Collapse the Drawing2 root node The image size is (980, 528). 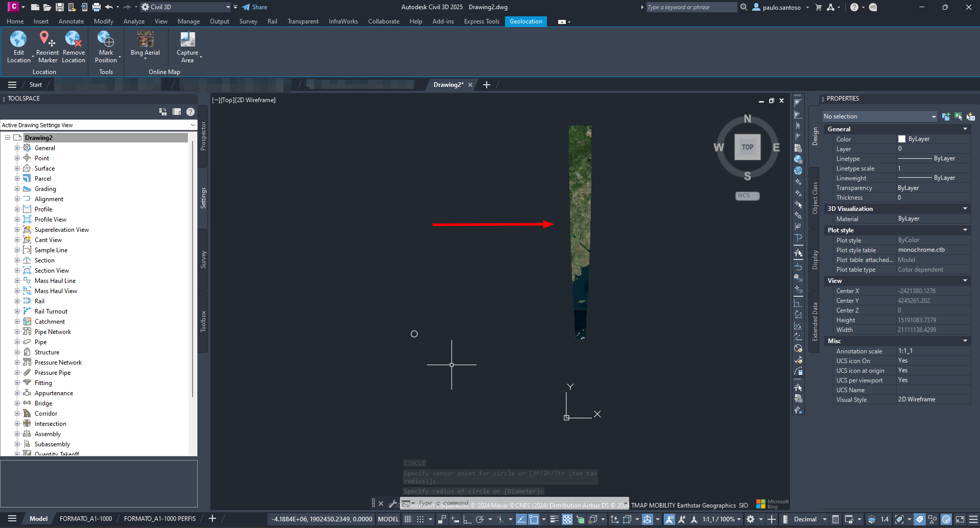[x=8, y=137]
